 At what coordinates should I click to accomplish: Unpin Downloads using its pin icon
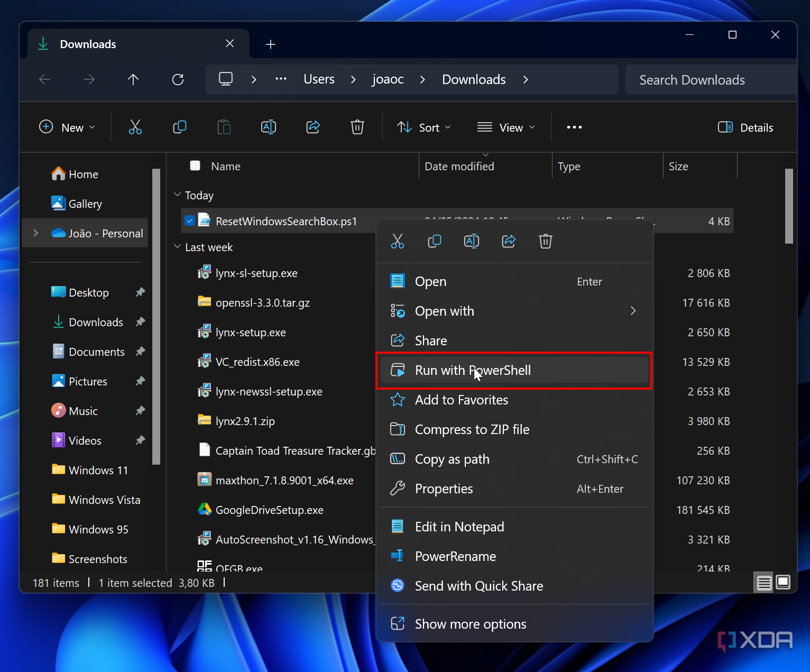[140, 322]
